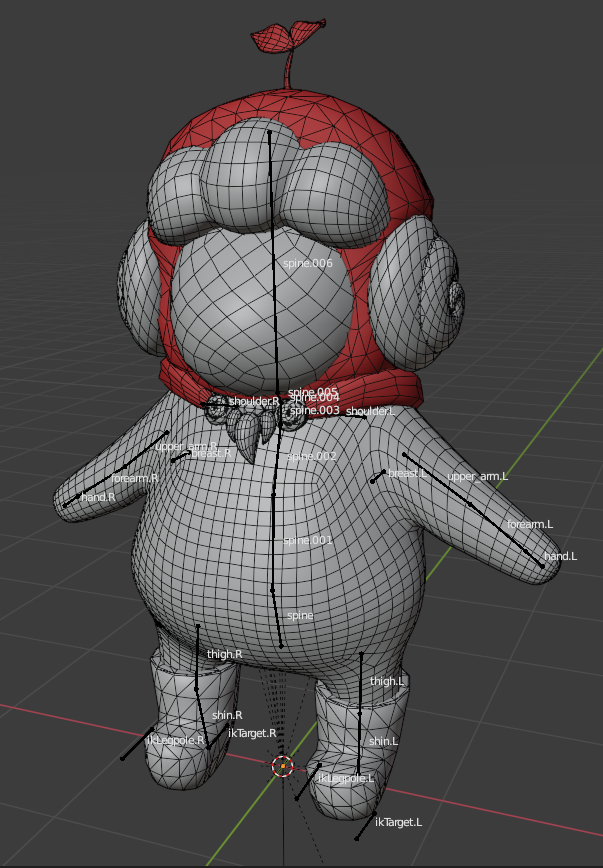Click the upper_arm.R bone label
Screen dimensions: 603x868
(x=186, y=447)
